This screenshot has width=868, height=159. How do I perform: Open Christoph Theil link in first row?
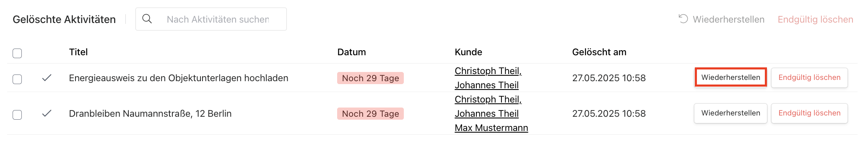[x=488, y=71]
